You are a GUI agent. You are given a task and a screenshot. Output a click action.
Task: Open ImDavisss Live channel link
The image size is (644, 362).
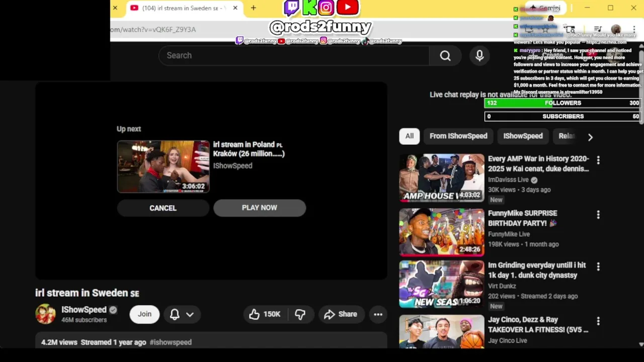pyautogui.click(x=508, y=179)
